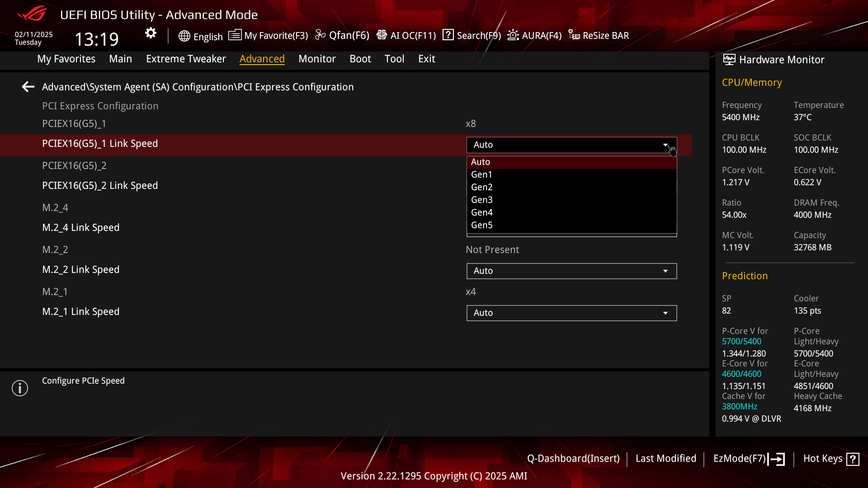The height and width of the screenshot is (488, 868).
Task: Open the Monitor tab
Action: [317, 59]
